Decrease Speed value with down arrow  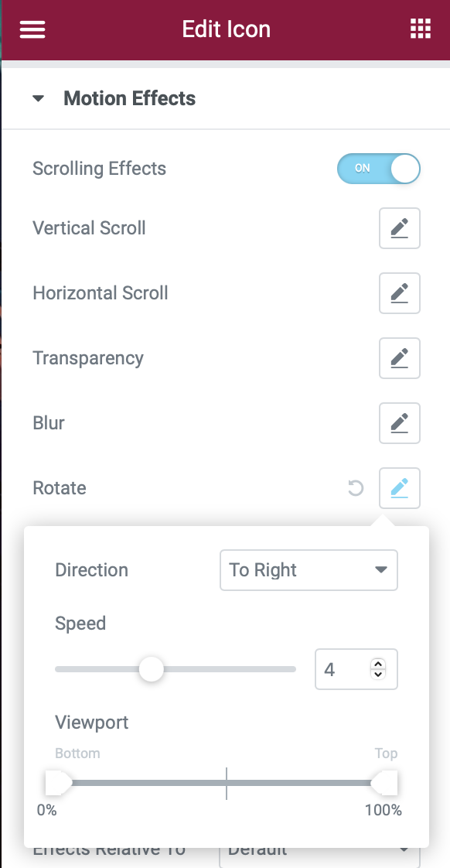click(x=378, y=675)
